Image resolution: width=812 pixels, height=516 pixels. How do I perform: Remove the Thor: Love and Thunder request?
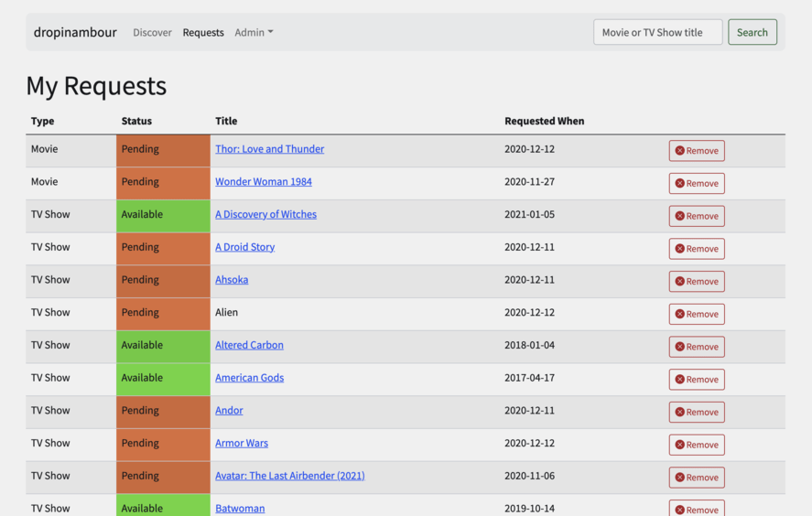[x=697, y=151]
